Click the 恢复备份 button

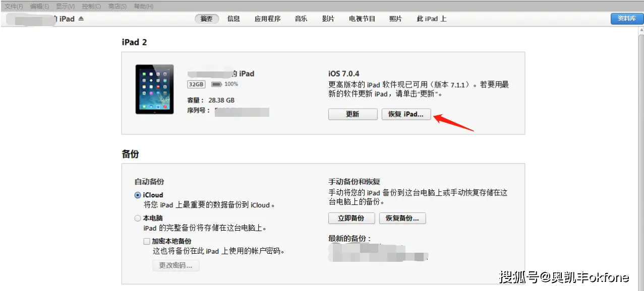coord(402,218)
